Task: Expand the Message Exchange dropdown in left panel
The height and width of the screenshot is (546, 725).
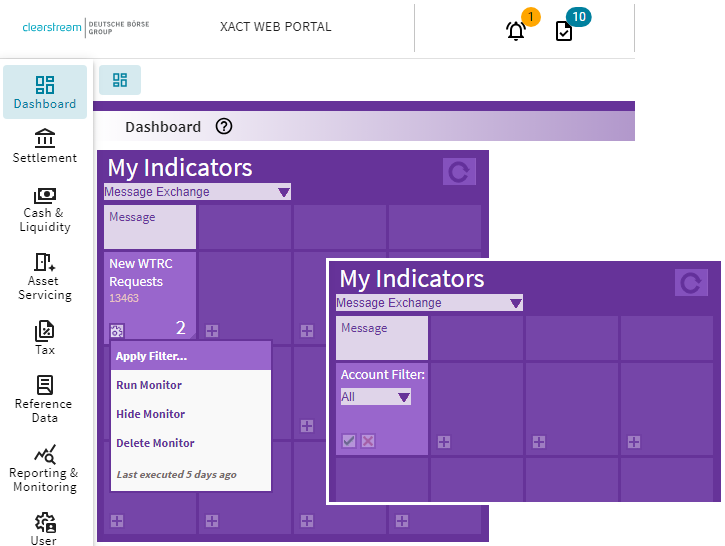Action: point(283,192)
